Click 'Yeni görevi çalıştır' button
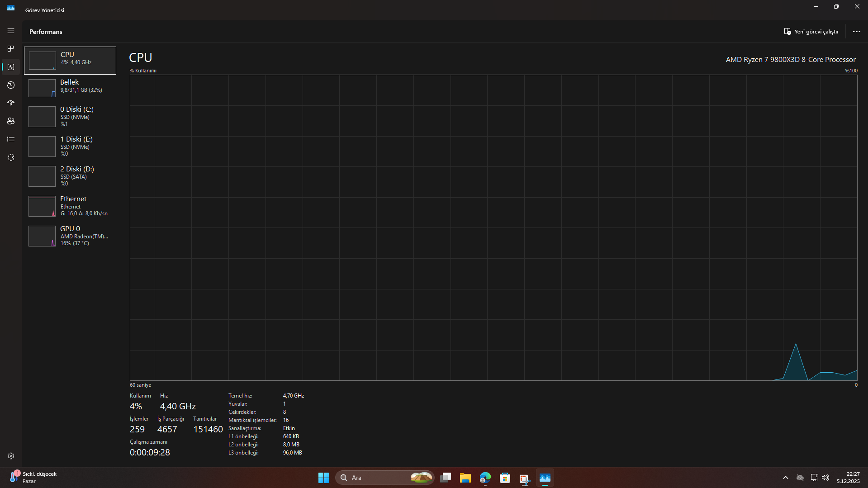868x488 pixels. tap(811, 32)
